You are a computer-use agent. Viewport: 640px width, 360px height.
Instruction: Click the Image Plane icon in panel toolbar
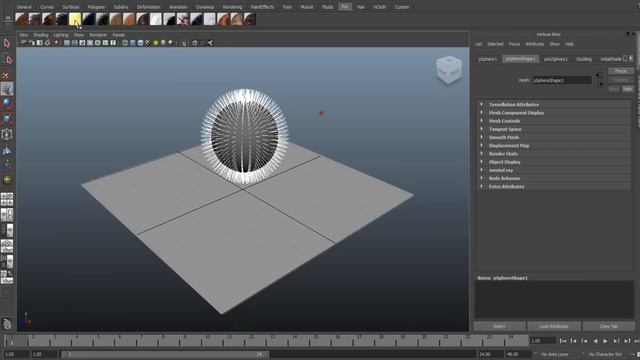[x=47, y=42]
